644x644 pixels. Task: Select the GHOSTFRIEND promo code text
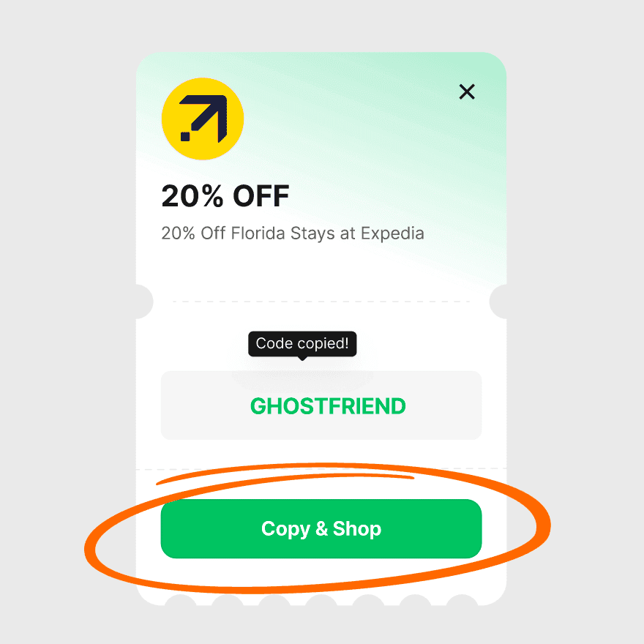point(328,405)
